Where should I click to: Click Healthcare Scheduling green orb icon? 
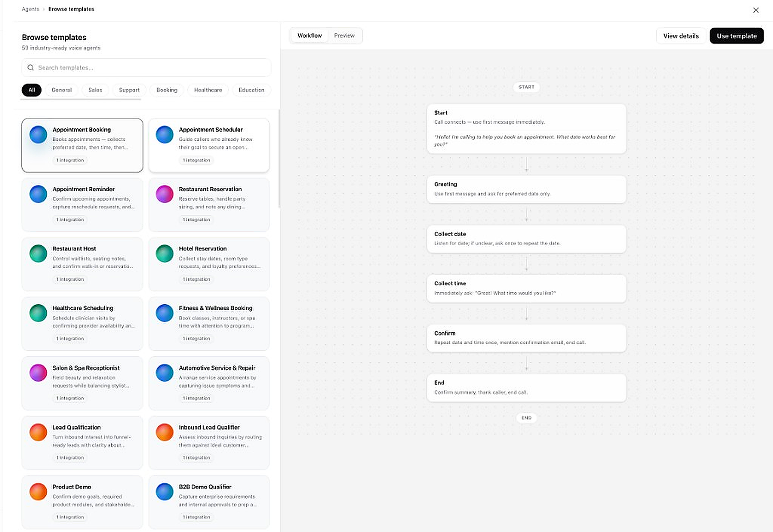pyautogui.click(x=38, y=313)
